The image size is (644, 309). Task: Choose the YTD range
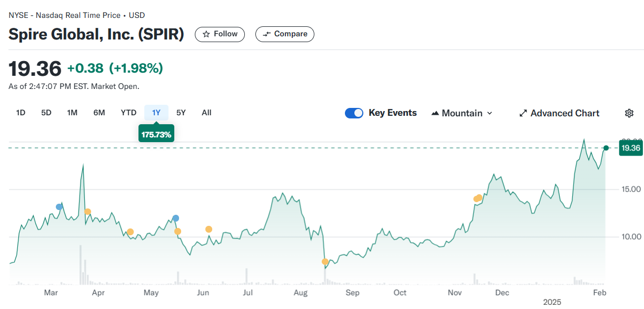tap(128, 113)
